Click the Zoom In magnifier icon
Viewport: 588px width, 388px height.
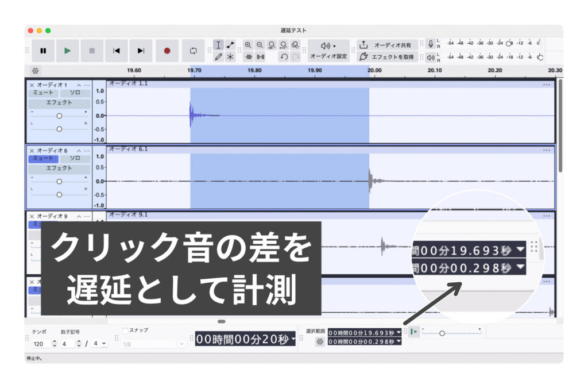click(x=248, y=45)
